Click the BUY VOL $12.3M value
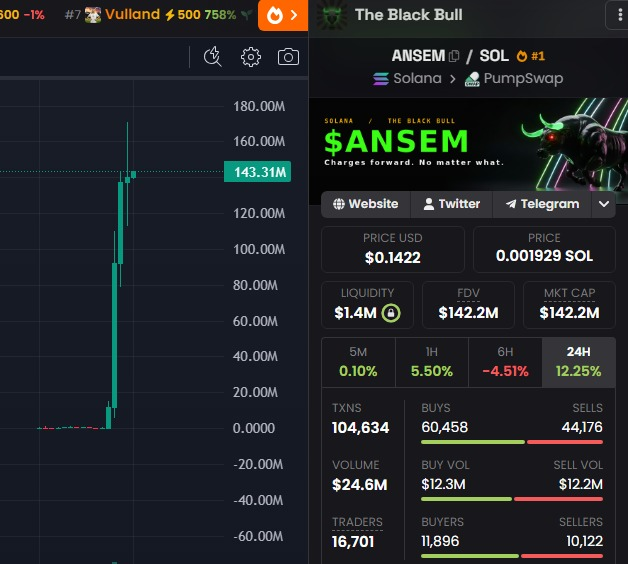 (x=443, y=485)
